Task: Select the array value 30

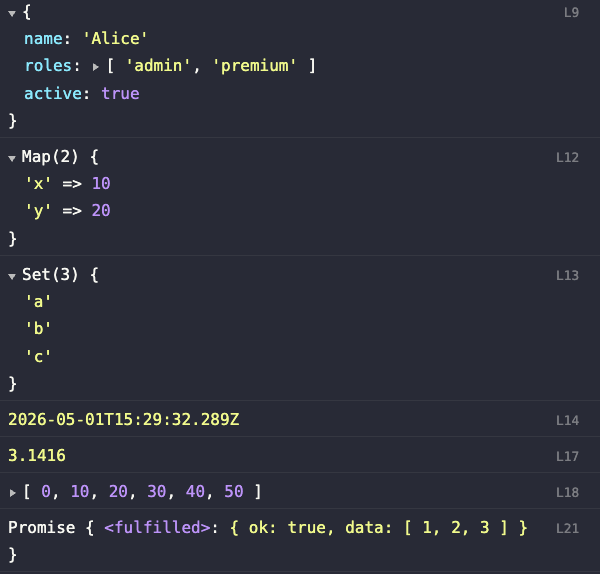Action: pos(157,491)
